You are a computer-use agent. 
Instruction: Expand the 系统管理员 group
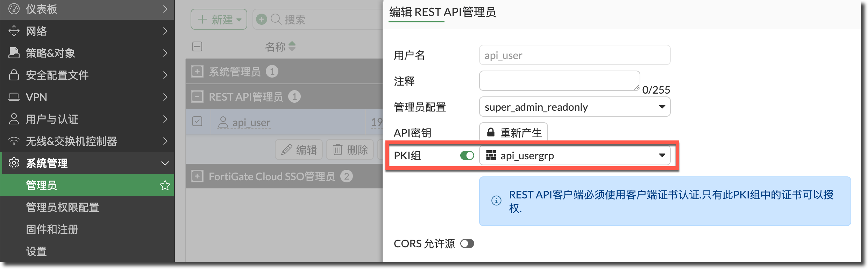(x=197, y=72)
